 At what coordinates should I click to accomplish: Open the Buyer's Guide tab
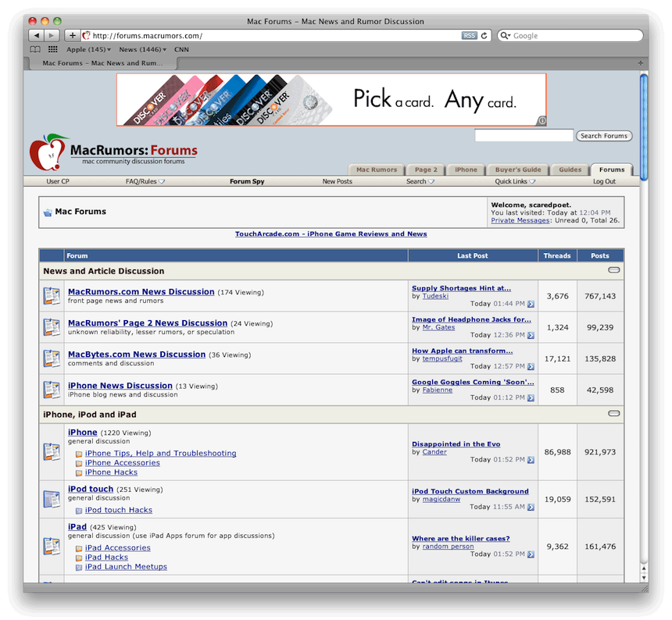[x=518, y=169]
